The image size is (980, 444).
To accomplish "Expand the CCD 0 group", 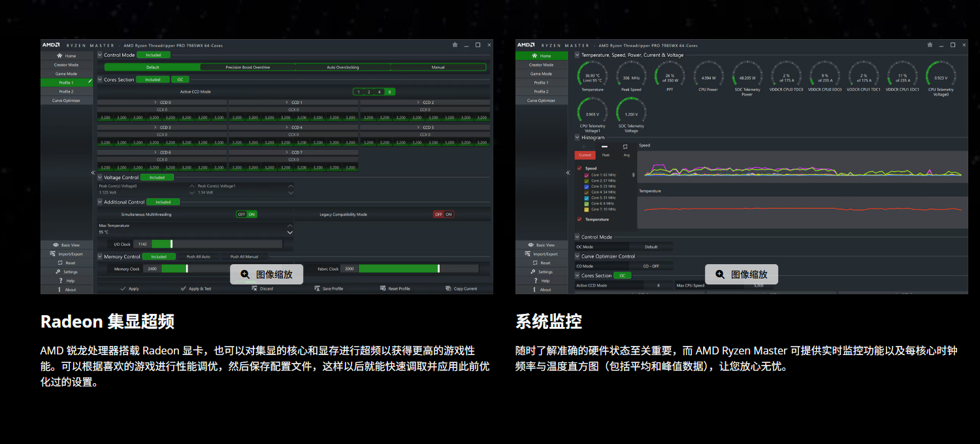I will [x=162, y=103].
